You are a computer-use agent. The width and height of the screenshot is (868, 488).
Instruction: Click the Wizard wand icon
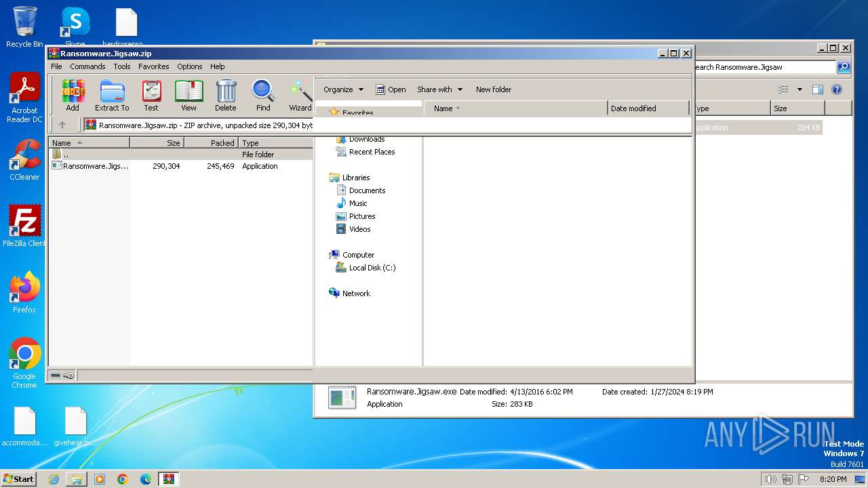[300, 95]
